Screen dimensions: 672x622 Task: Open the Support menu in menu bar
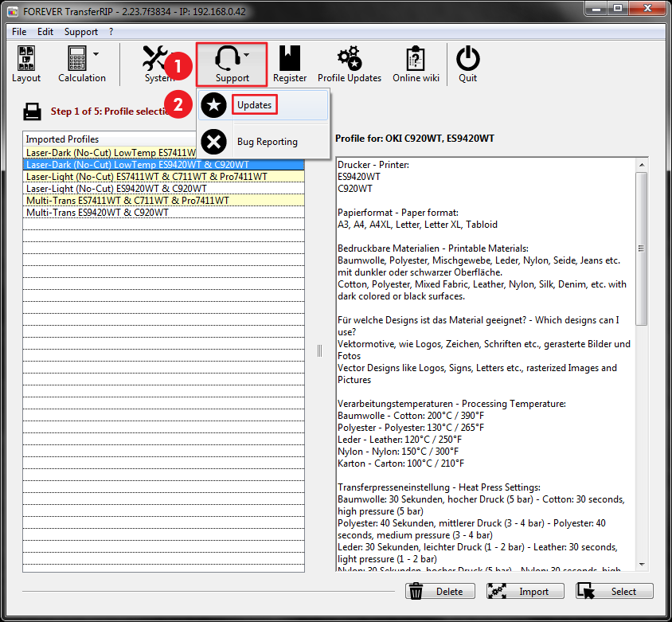click(81, 32)
